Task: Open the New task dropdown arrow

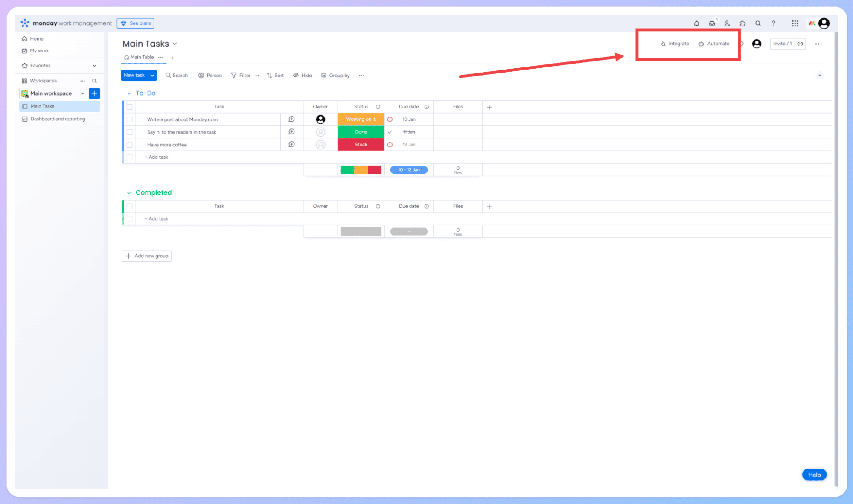Action: click(152, 75)
